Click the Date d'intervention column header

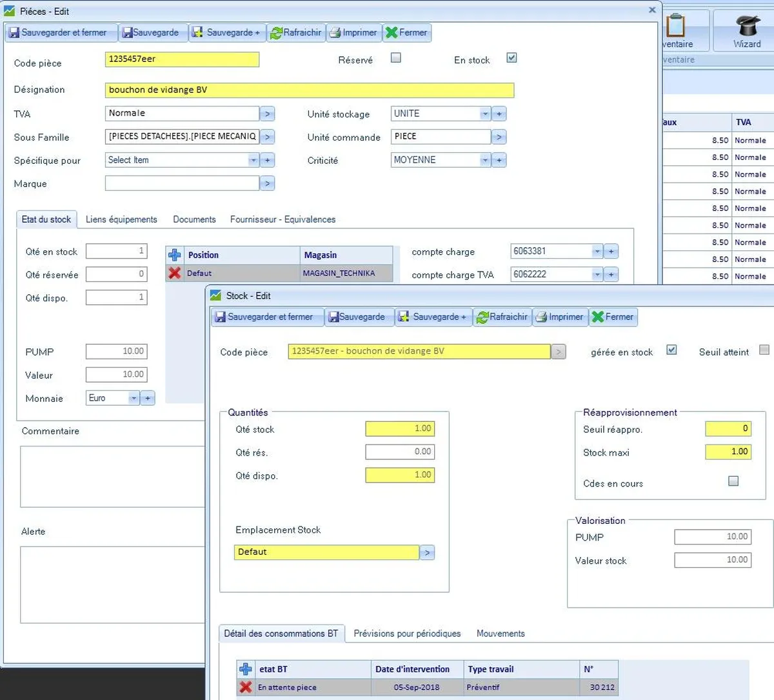pos(417,669)
